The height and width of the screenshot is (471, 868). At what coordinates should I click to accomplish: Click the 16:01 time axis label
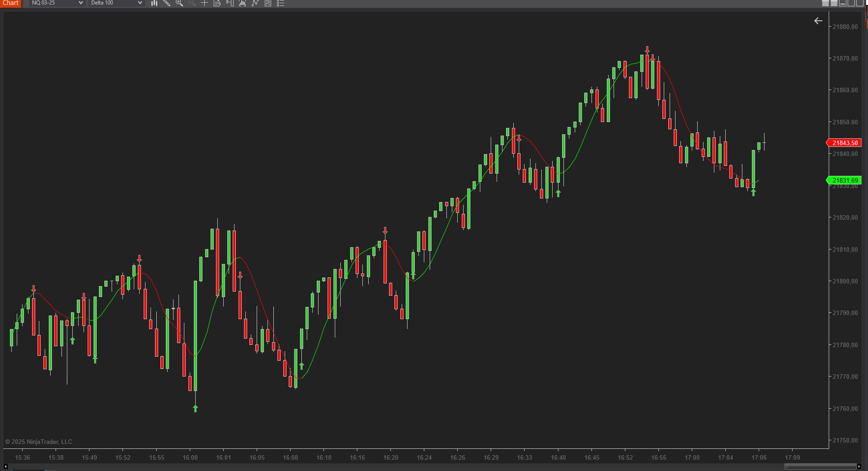click(224, 457)
